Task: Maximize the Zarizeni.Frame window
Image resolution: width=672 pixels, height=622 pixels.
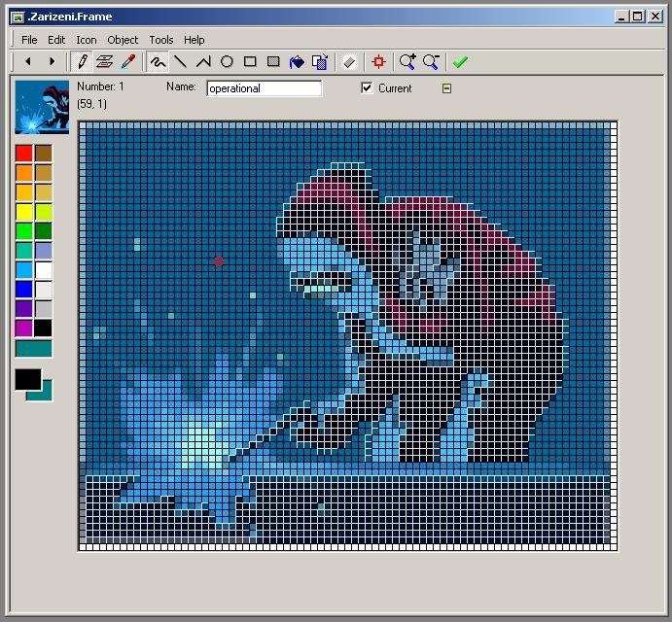Action: [637, 17]
